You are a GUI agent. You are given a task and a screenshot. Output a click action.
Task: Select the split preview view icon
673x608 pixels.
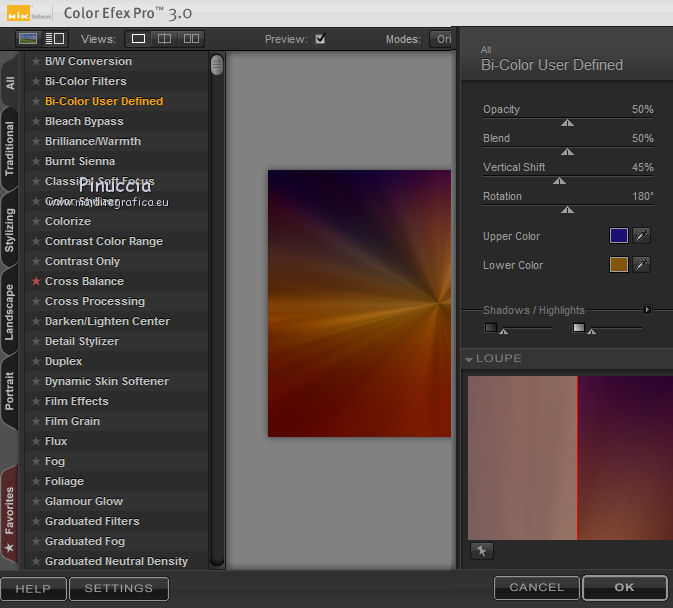[x=164, y=39]
